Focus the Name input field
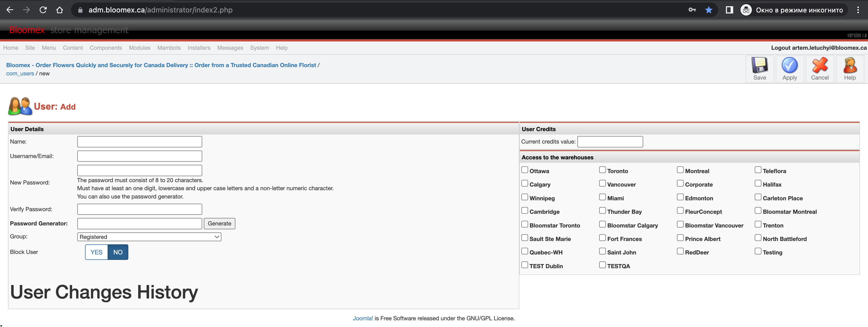868x327 pixels. [x=139, y=142]
